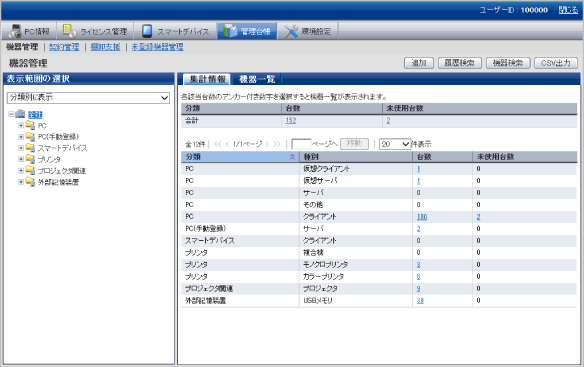Open the 分類別に表示 dropdown
This screenshot has width=584, height=367.
click(88, 98)
